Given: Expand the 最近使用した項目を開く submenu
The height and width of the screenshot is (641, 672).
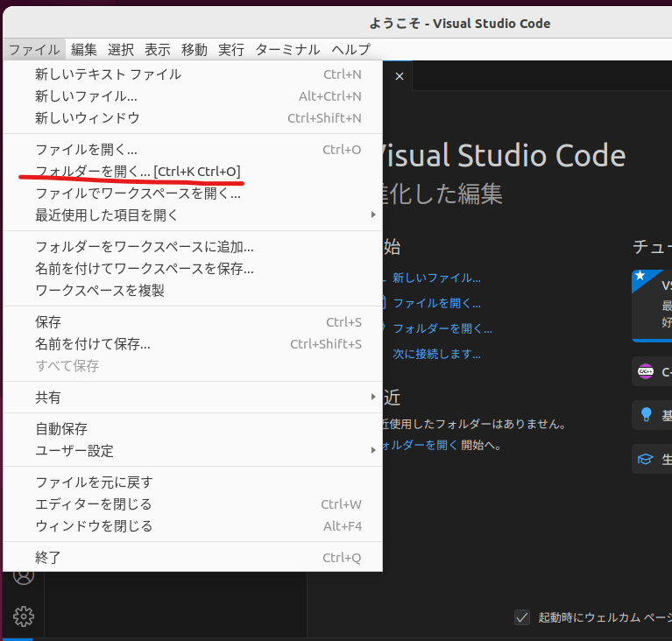Looking at the screenshot, I should (193, 215).
